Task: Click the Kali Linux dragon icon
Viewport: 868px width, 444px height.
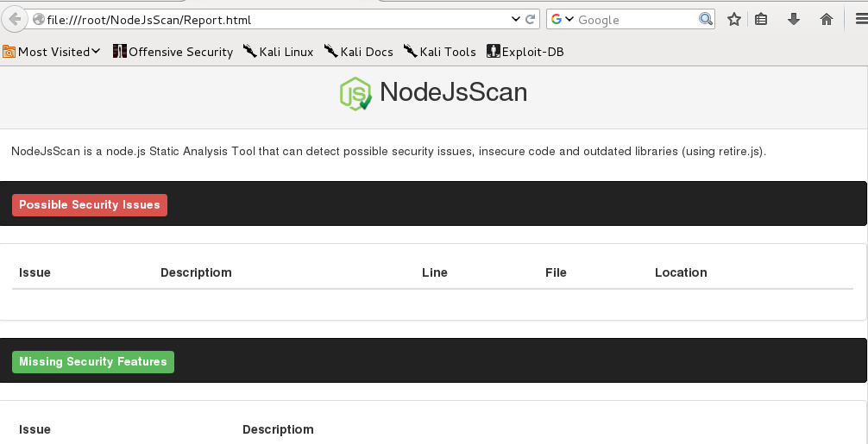Action: pos(250,52)
